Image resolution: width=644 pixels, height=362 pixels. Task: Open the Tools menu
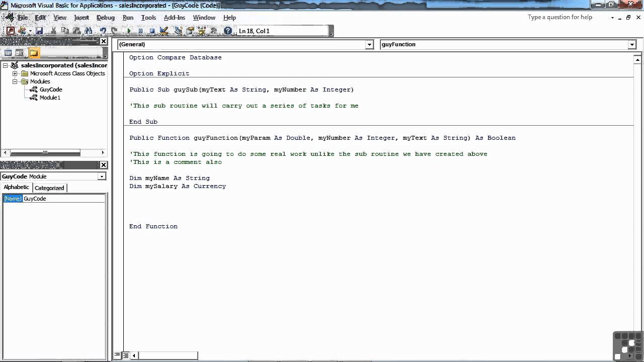[148, 17]
